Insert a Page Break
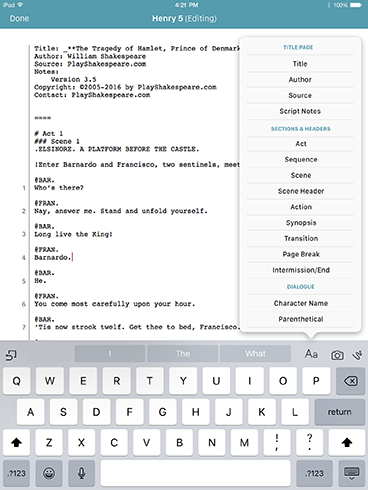Viewport: 368px width, 490px height. tap(300, 254)
